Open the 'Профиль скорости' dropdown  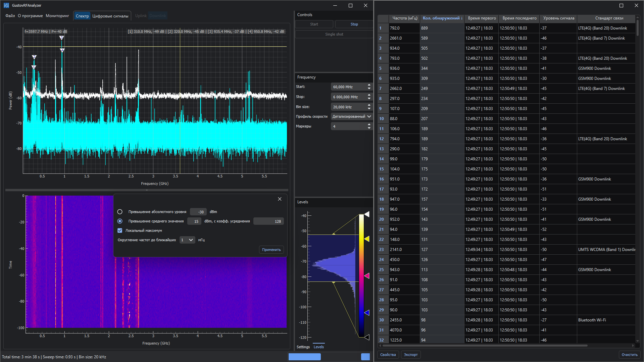[351, 116]
